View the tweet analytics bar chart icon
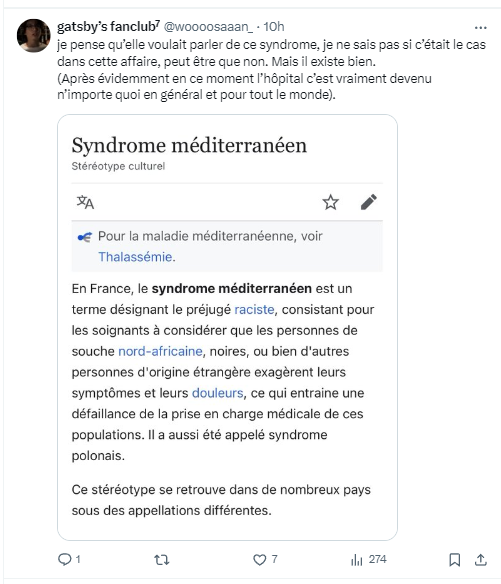Viewport: 501px width, 584px height. pyautogui.click(x=356, y=559)
